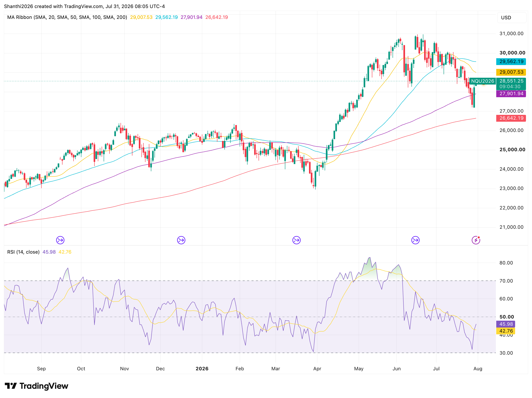Click the 09:04:30 bar countdown timer
Image resolution: width=532 pixels, height=398 pixels.
point(510,87)
